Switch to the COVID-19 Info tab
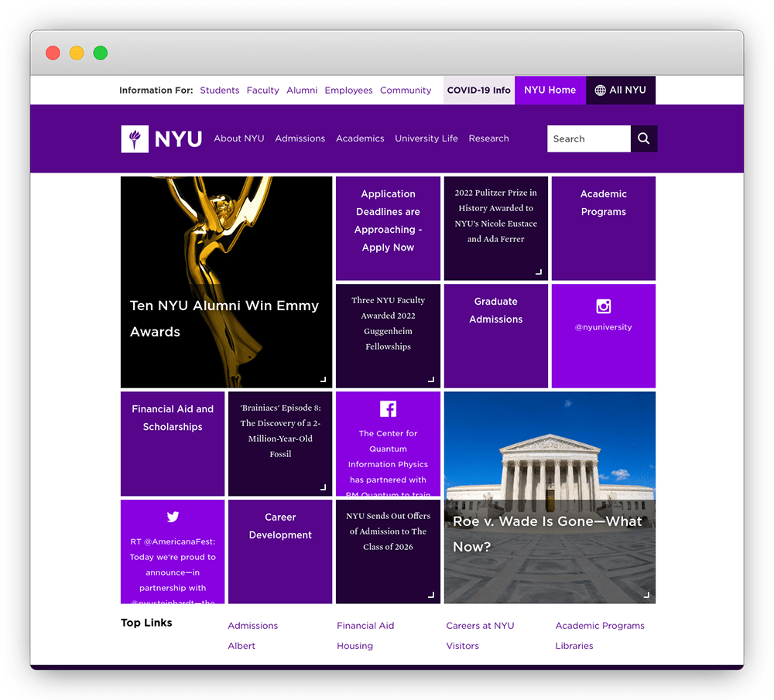 (x=478, y=90)
